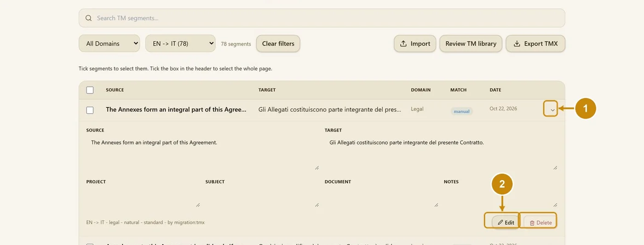The image size is (644, 245).
Task: Click the expanded Target text area
Action: coord(441,153)
